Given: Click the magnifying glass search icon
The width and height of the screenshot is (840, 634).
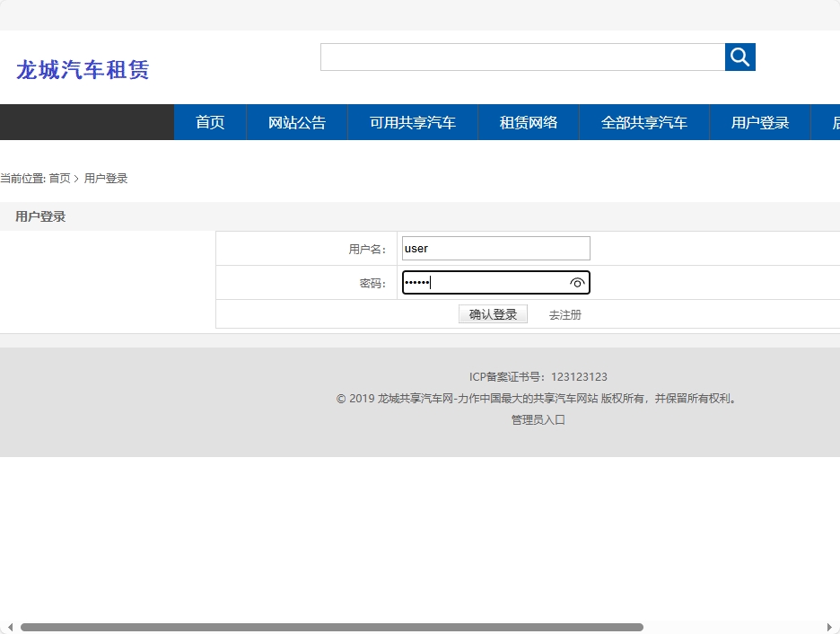Looking at the screenshot, I should (x=739, y=57).
